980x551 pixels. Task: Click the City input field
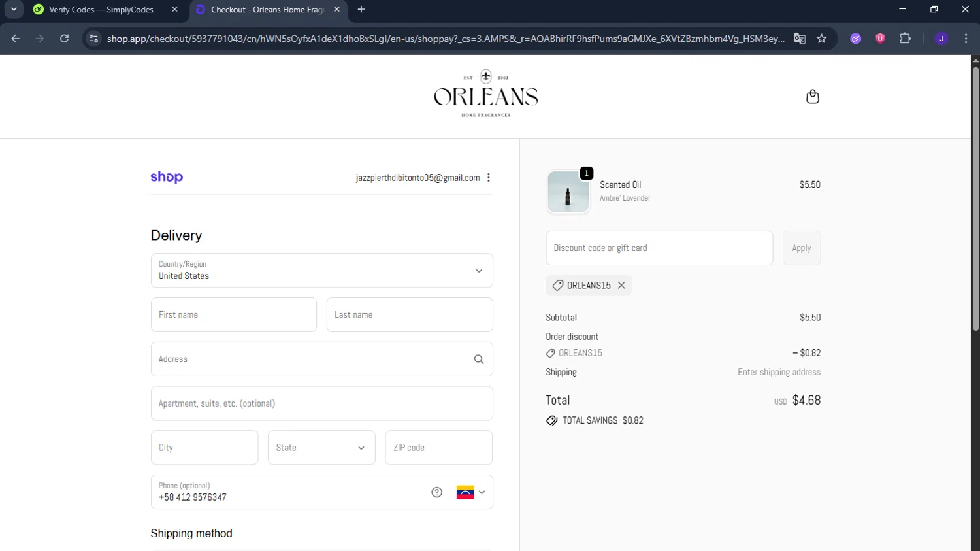204,448
